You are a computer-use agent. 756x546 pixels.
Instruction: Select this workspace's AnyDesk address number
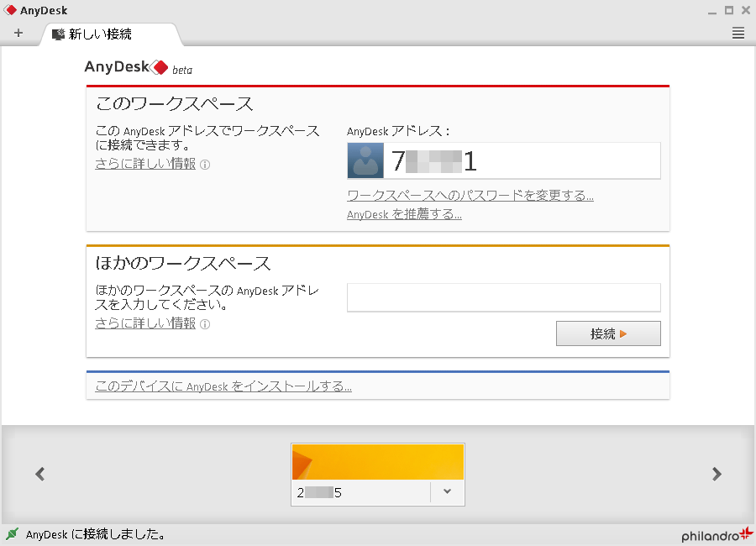(x=433, y=161)
